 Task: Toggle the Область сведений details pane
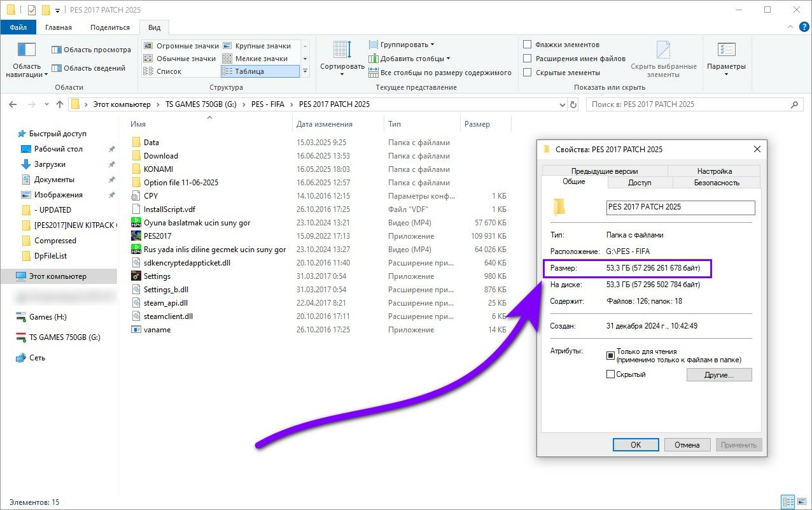pyautogui.click(x=88, y=68)
